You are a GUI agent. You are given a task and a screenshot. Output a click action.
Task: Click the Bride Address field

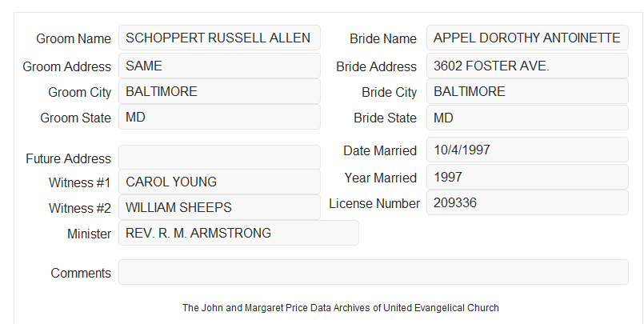(527, 66)
